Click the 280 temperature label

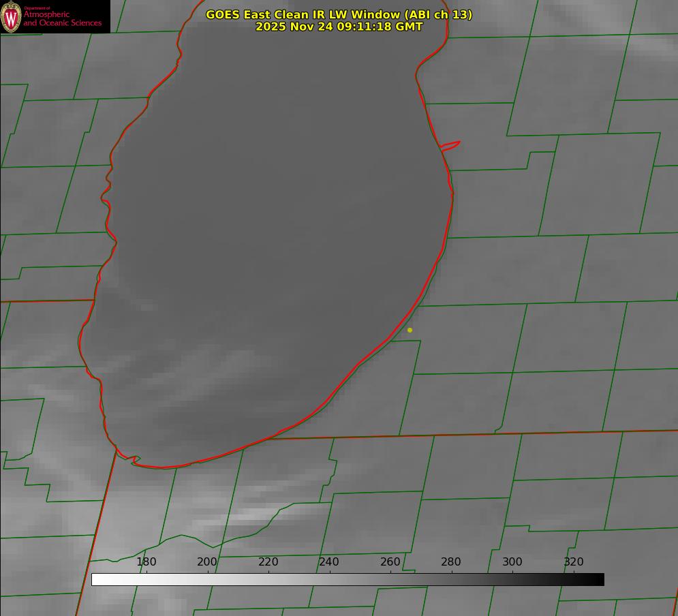(451, 562)
